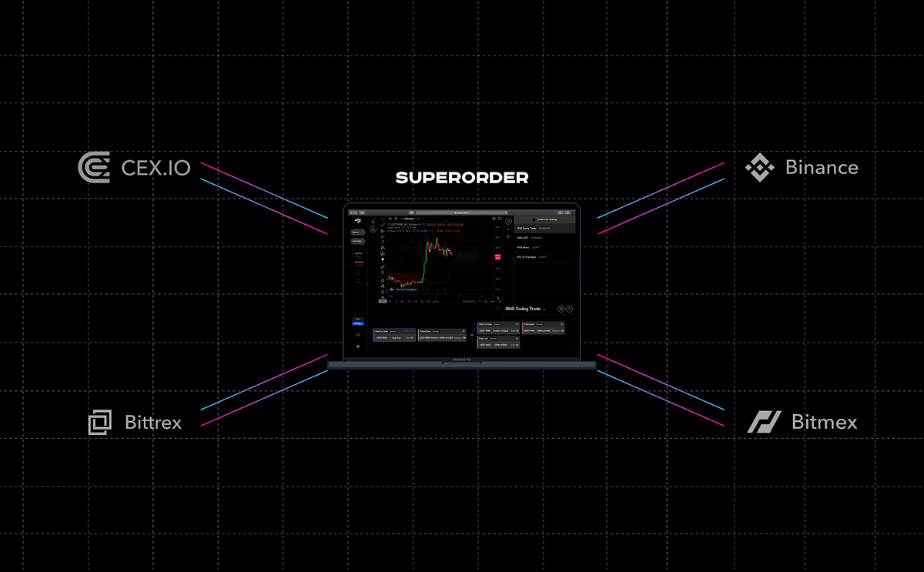This screenshot has height=572, width=924.
Task: Select the Wait For Rate block with blue outline
Action: [394, 335]
